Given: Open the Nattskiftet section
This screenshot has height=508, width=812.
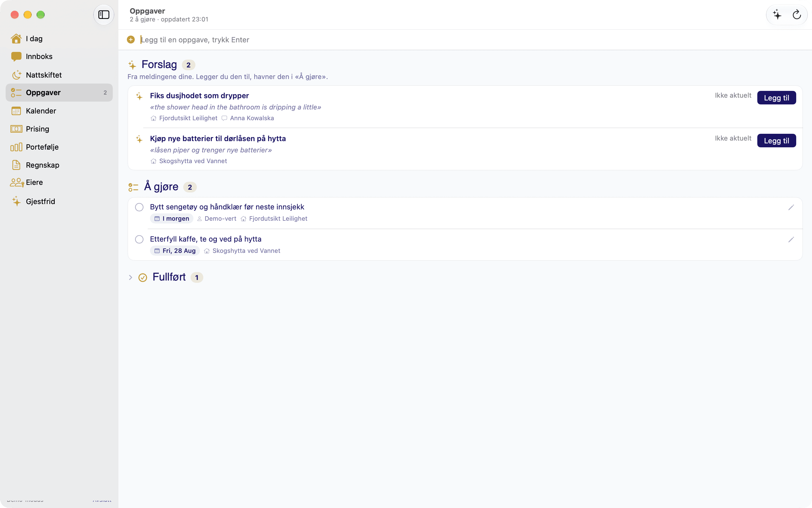Looking at the screenshot, I should coord(59,75).
